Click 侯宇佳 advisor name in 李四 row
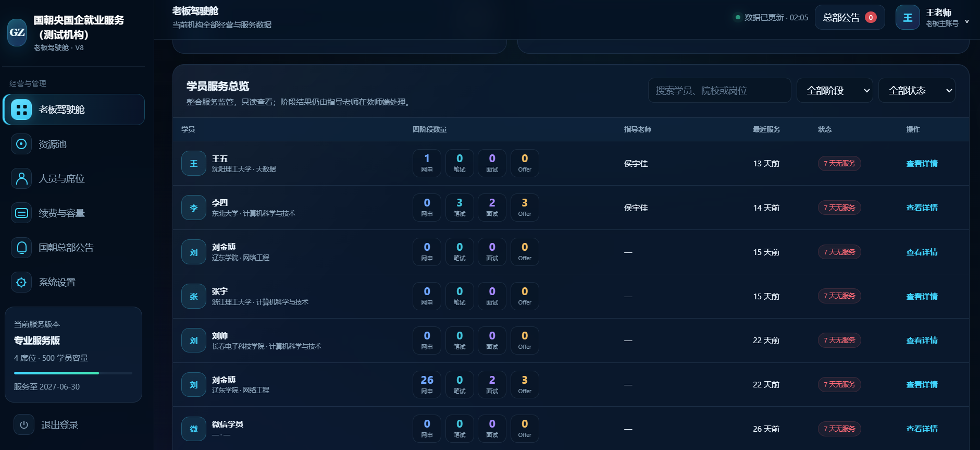The height and width of the screenshot is (450, 980). (636, 208)
